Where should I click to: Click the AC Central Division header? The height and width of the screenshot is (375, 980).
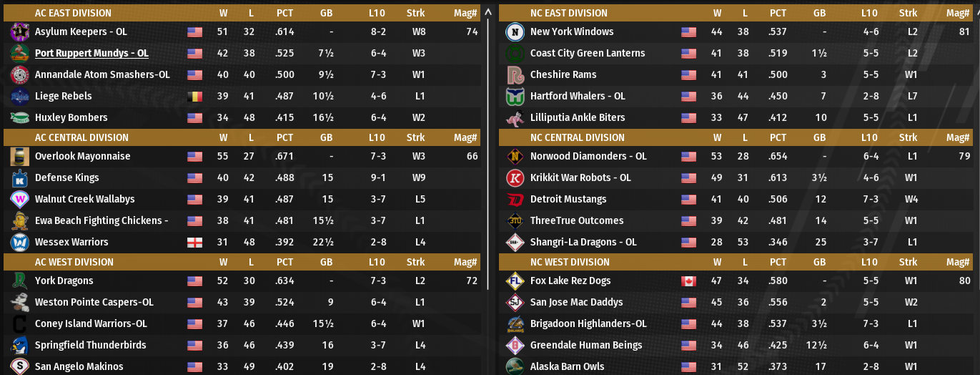(x=81, y=137)
